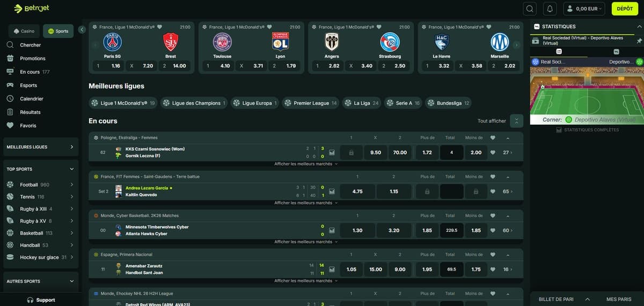Select the 9.50 draw odds for KKS Czarni

(376, 152)
